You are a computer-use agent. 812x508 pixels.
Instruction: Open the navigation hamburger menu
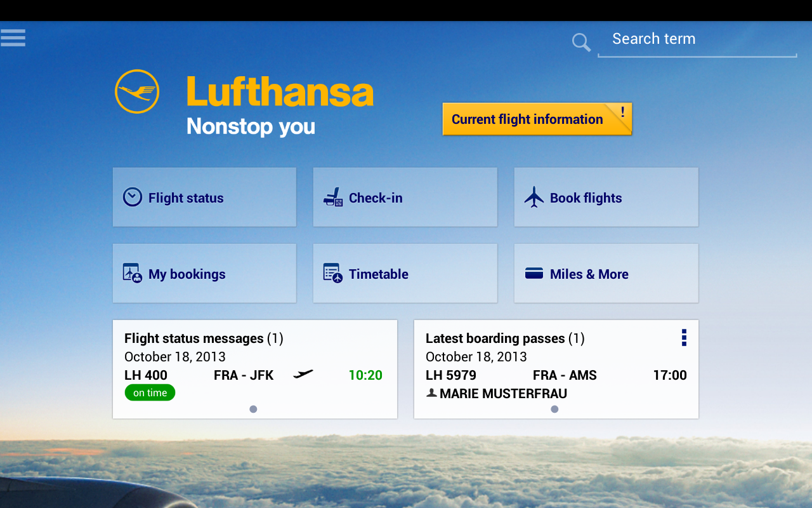pyautogui.click(x=13, y=37)
